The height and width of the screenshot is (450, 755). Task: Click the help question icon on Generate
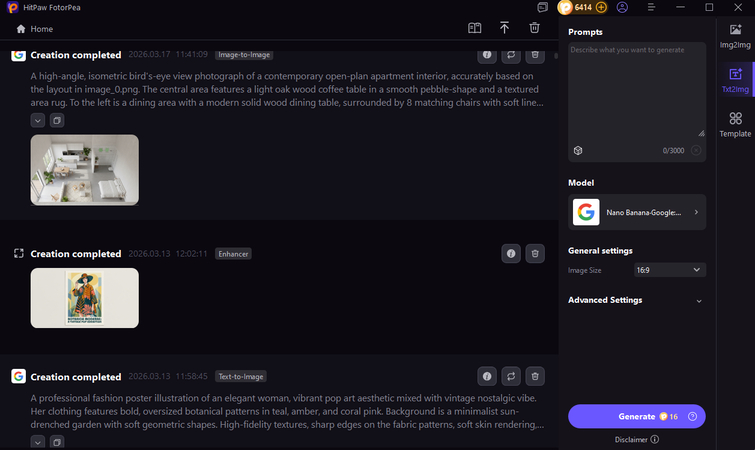click(692, 416)
